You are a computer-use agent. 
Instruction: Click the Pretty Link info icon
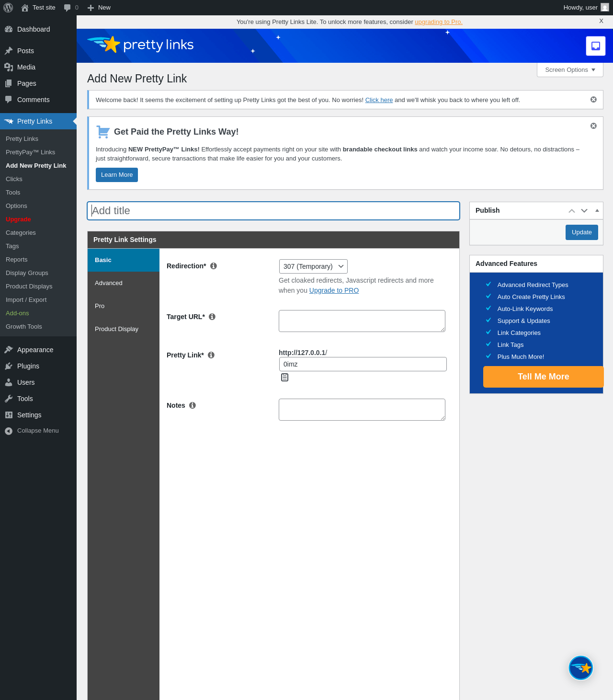tap(211, 355)
